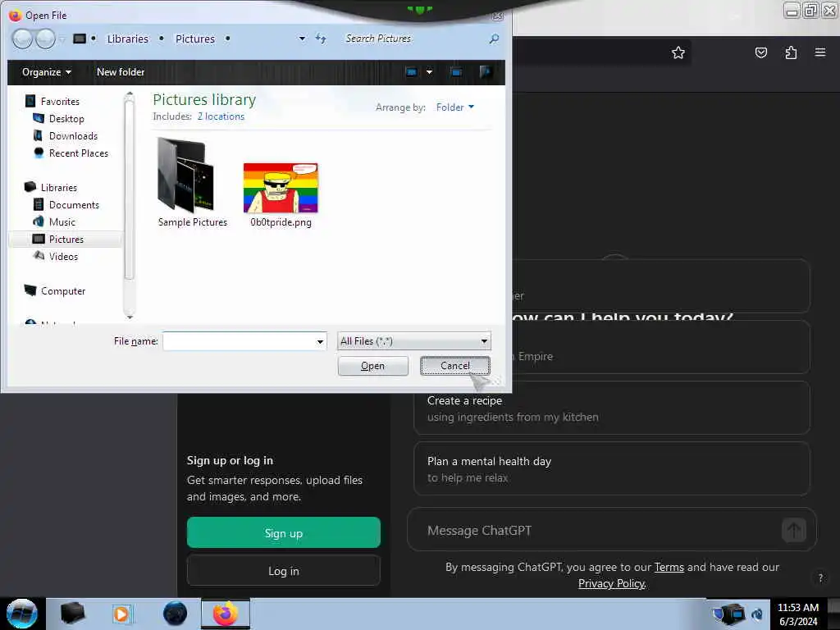Click the Create a recipe suggestion card

click(611, 409)
